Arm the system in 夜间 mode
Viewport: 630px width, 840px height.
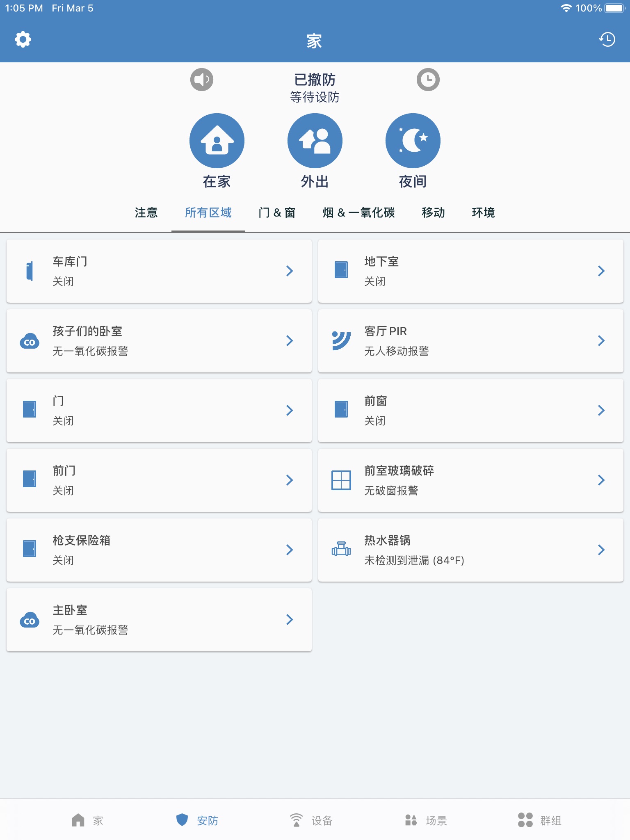coord(413,141)
